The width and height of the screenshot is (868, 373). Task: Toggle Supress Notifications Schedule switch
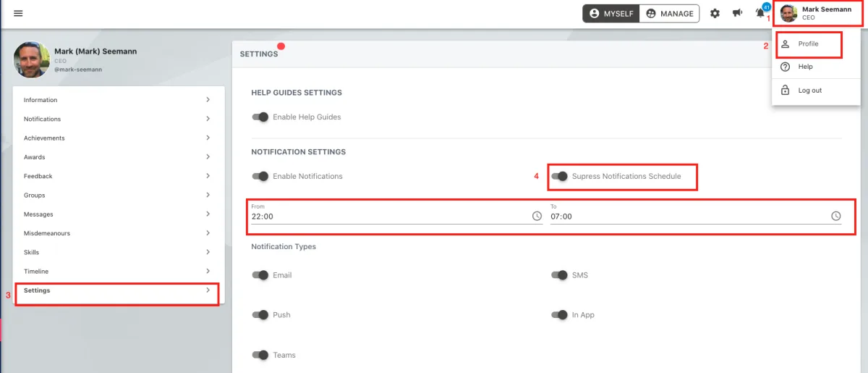[559, 176]
